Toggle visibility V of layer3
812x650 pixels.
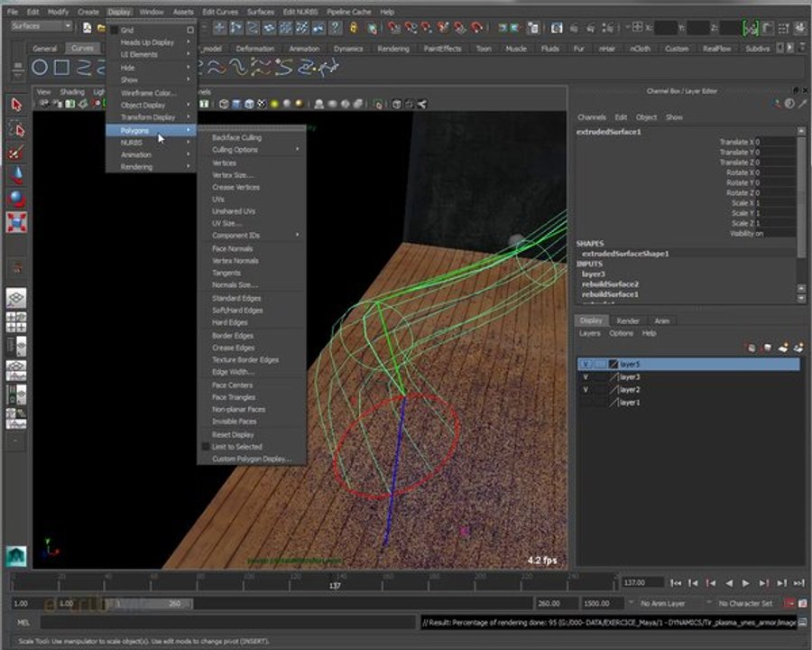[586, 376]
